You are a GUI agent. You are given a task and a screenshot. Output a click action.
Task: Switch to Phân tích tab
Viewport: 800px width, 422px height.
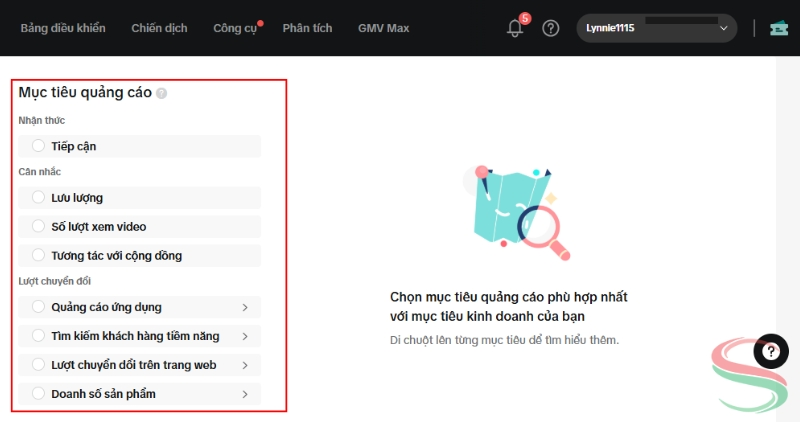point(307,28)
